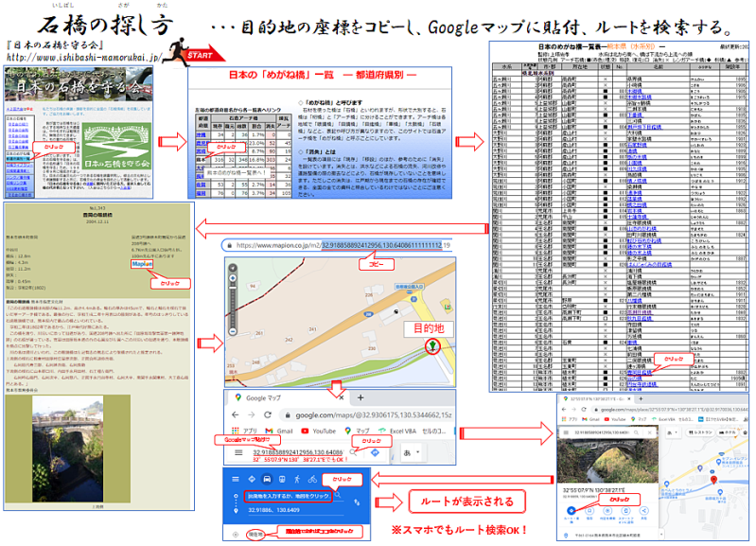Collapse side panel arrow on place page
This screenshot has width=756, height=546.
[x=661, y=534]
